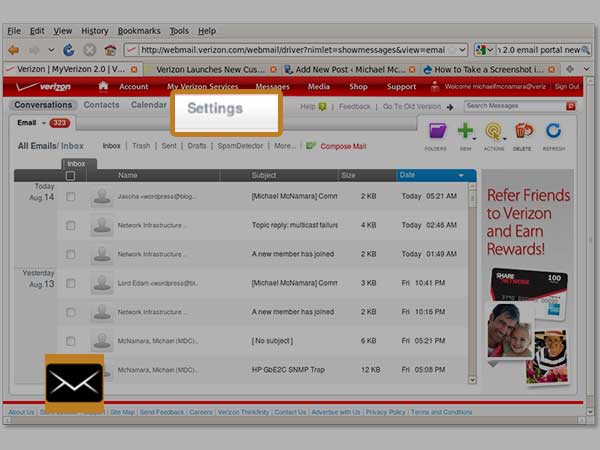
Task: Click the Lord Edam sender avatar
Action: pos(102,283)
